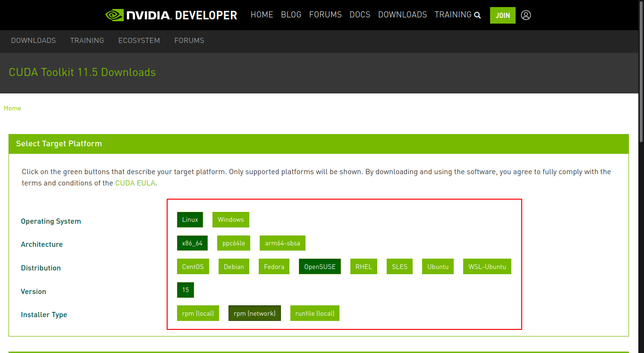Follow the Home breadcrumb link
This screenshot has height=353, width=644.
[x=12, y=108]
